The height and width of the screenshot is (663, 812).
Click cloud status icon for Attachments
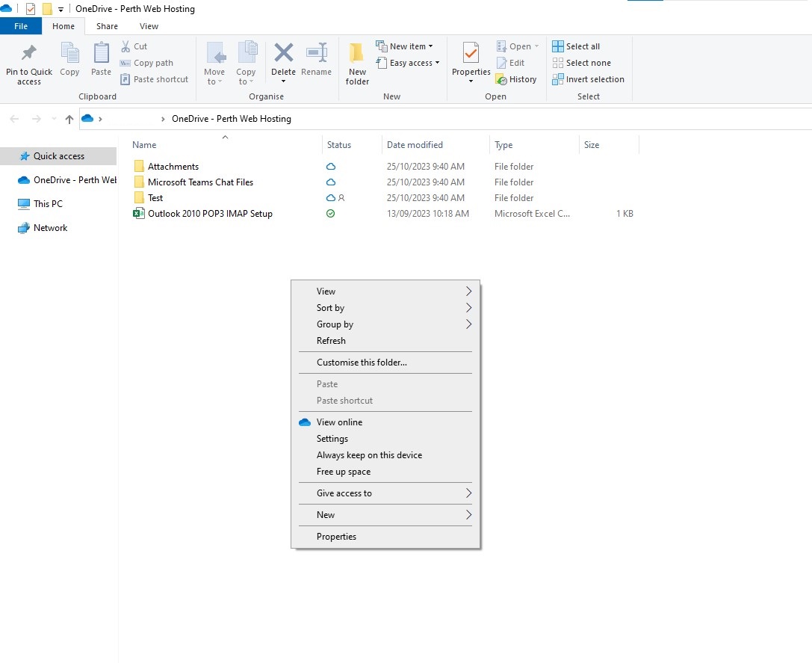331,167
